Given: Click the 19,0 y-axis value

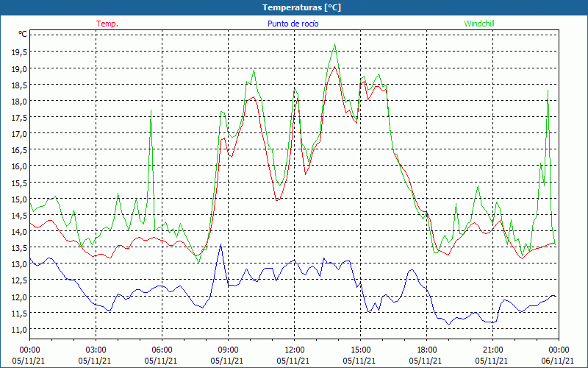Looking at the screenshot, I should pyautogui.click(x=20, y=68).
